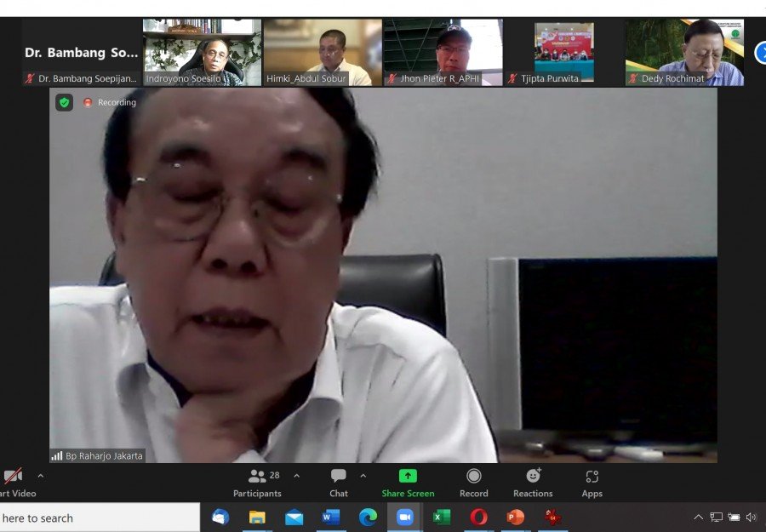Viewport: 766px width, 532px height.
Task: Click the network icon in the system tray
Action: pyautogui.click(x=716, y=517)
